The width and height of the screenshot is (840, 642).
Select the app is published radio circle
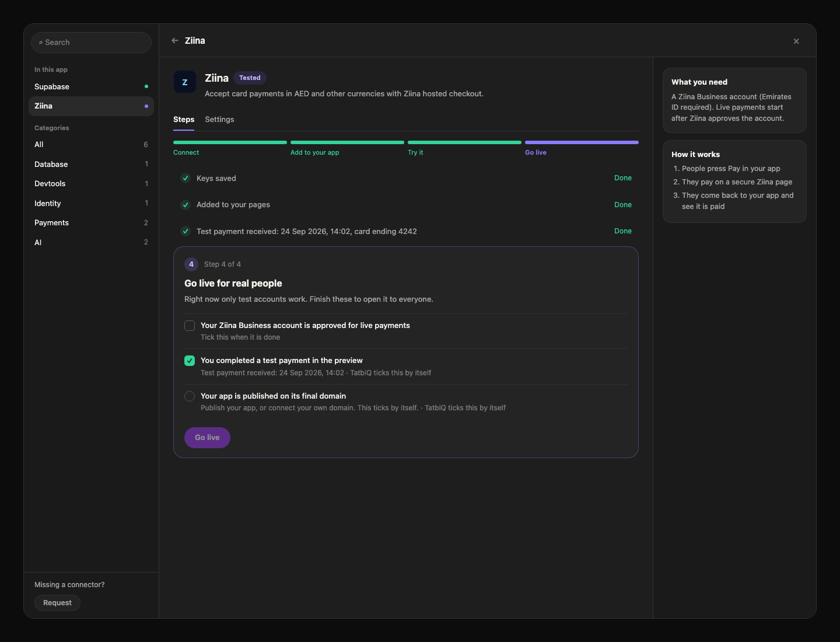pyautogui.click(x=190, y=396)
